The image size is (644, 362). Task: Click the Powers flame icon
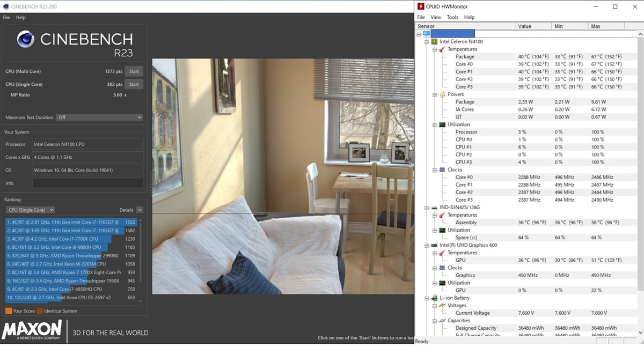tap(442, 94)
